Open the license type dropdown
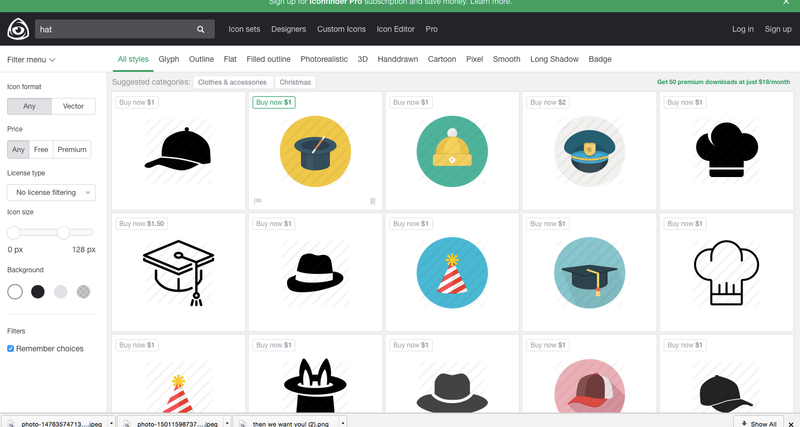Viewport: 800px width, 427px height. 51,192
